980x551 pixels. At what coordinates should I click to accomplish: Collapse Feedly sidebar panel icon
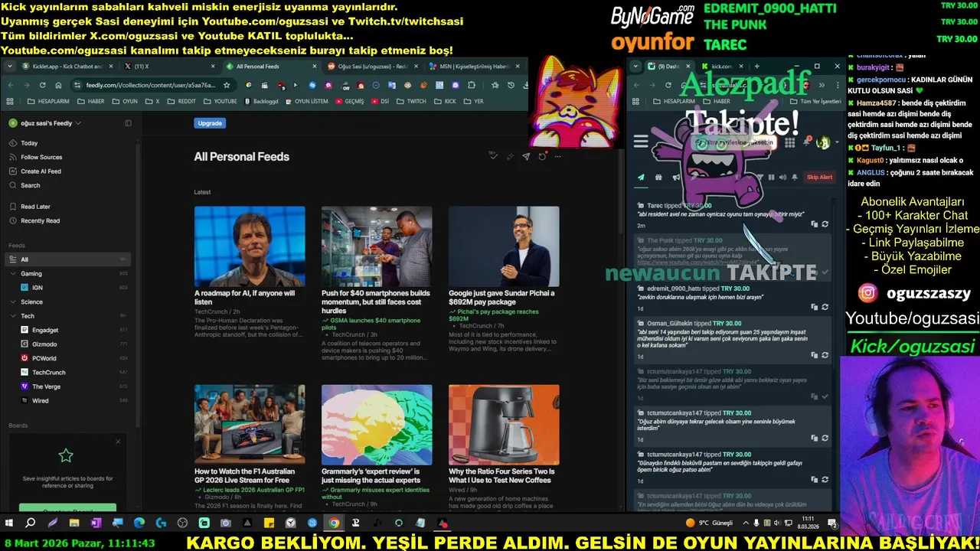[128, 123]
